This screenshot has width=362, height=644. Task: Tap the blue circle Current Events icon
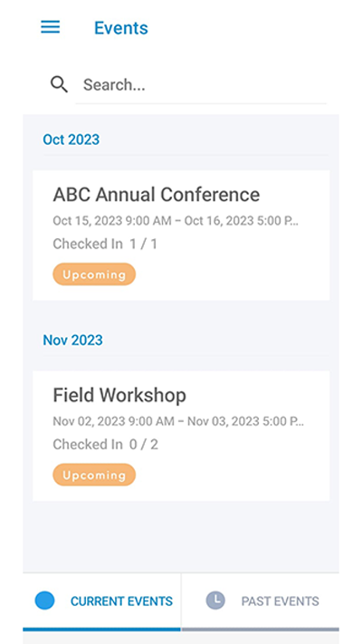[44, 601]
